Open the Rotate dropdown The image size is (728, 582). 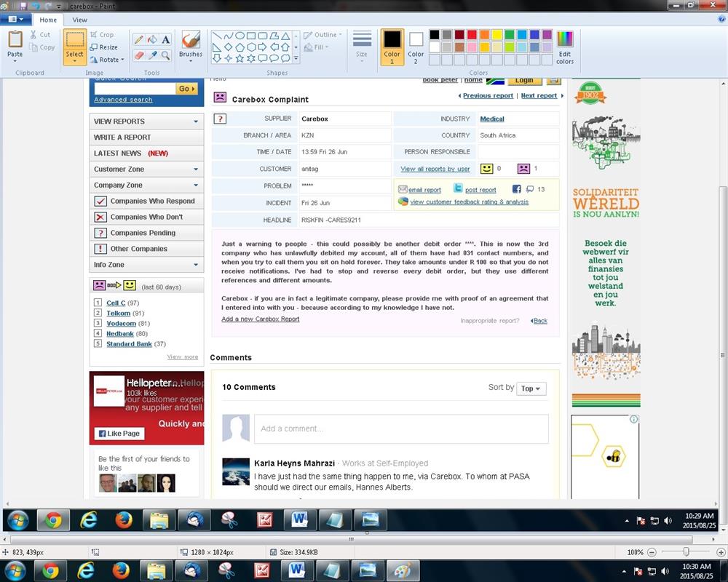pos(107,60)
